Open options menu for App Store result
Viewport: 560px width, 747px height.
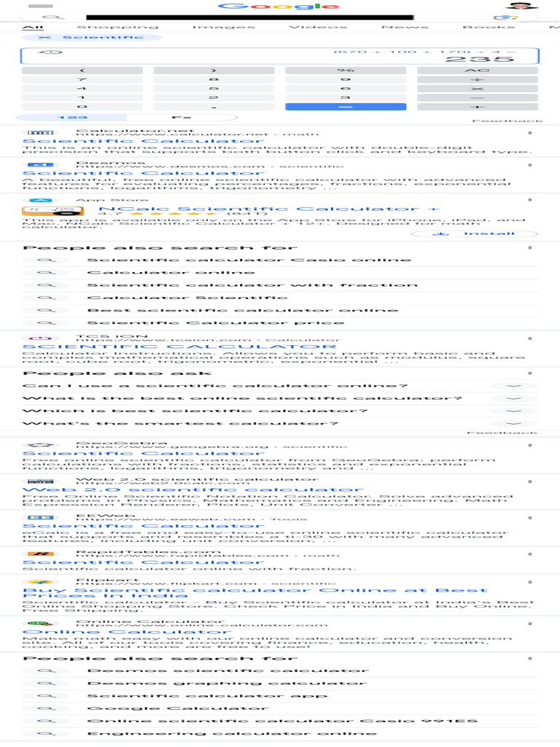[x=530, y=200]
